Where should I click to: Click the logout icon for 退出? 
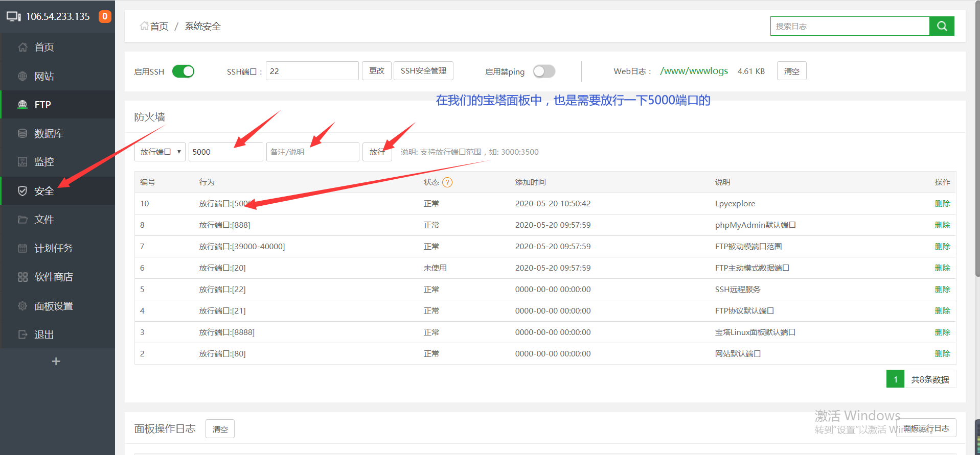point(22,334)
